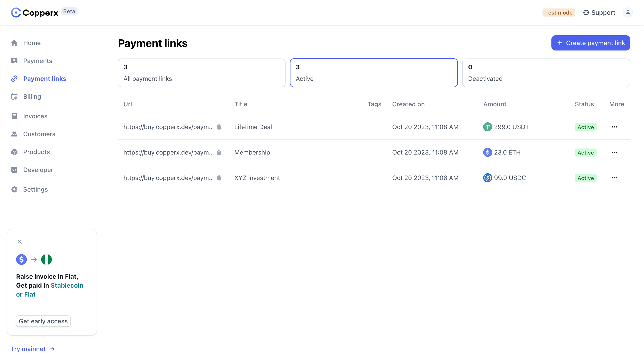Click the ETH icon in Membership row

(x=487, y=153)
